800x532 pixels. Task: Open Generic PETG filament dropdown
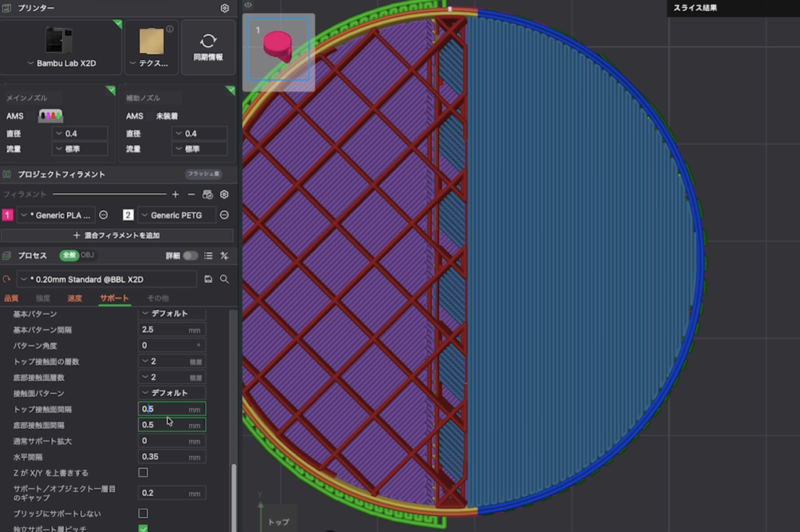click(177, 216)
